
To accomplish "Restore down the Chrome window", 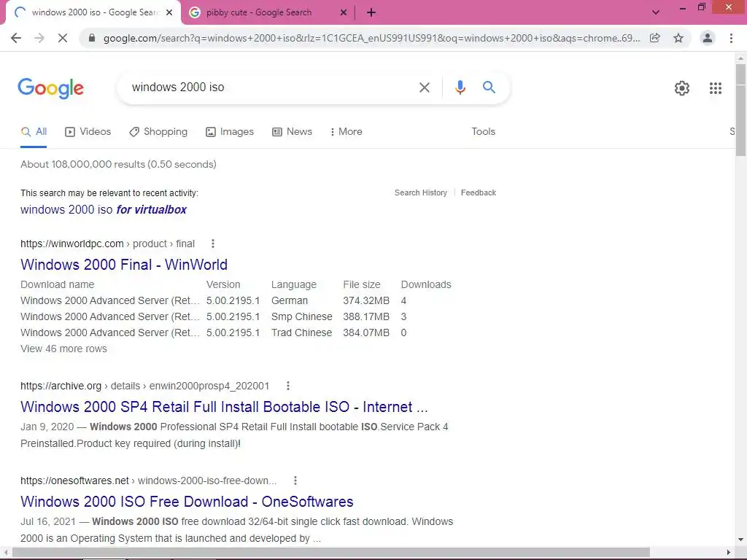I will click(x=701, y=7).
